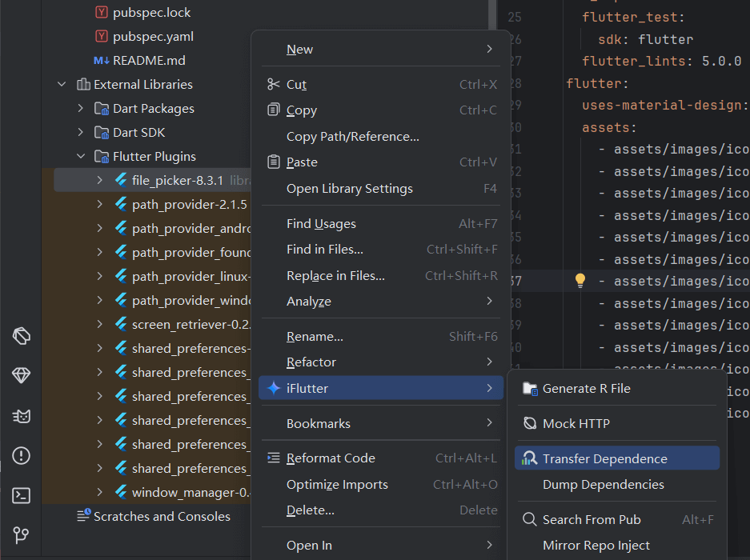Viewport: 750px width, 560px height.
Task: Expand the file_picker-8.3.1 node
Action: point(99,180)
